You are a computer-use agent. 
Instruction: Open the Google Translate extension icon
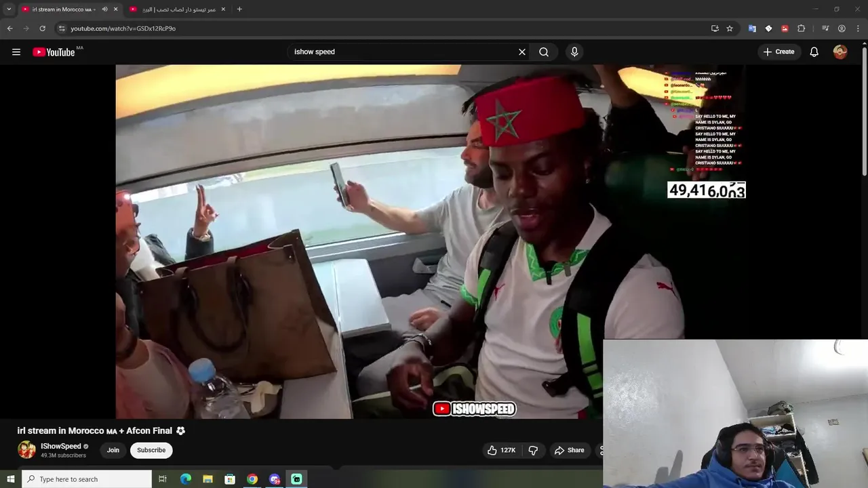pos(752,28)
